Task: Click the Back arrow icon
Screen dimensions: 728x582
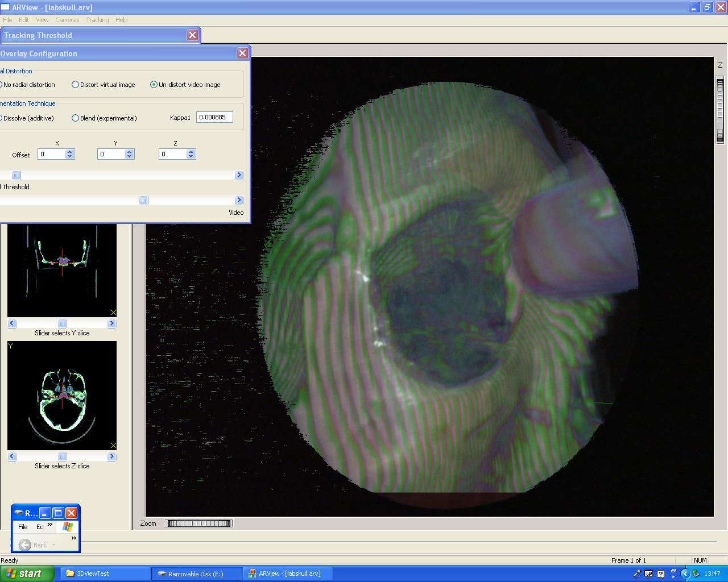Action: [25, 545]
